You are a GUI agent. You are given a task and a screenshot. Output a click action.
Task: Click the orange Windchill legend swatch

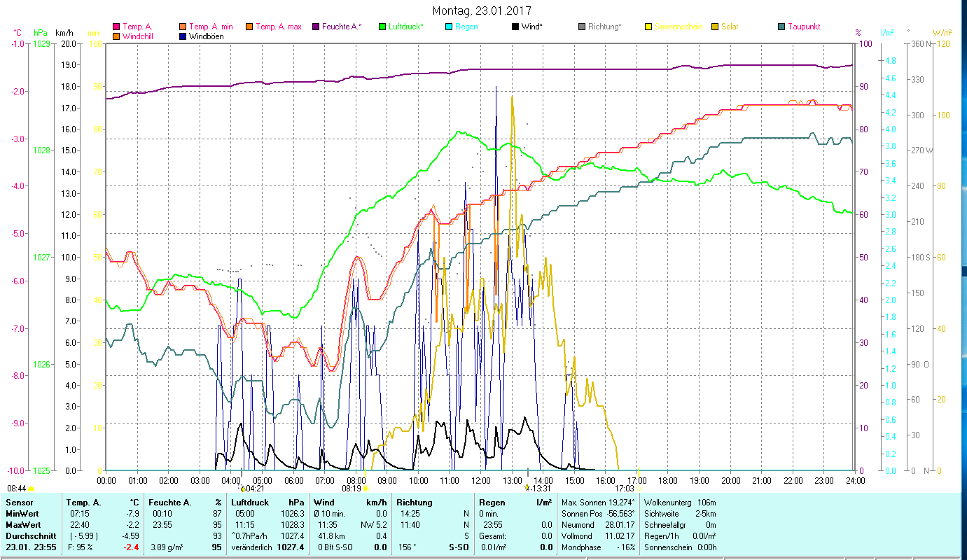[x=116, y=36]
